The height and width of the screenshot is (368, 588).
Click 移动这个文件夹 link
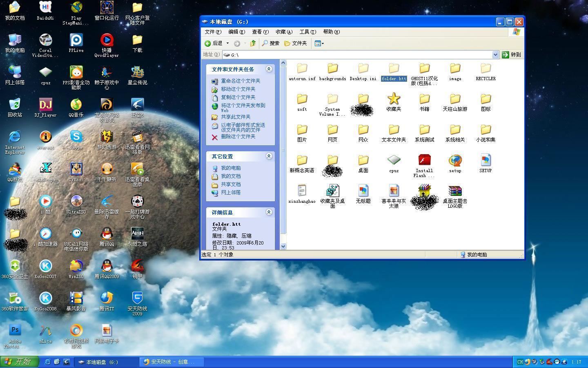pyautogui.click(x=238, y=89)
